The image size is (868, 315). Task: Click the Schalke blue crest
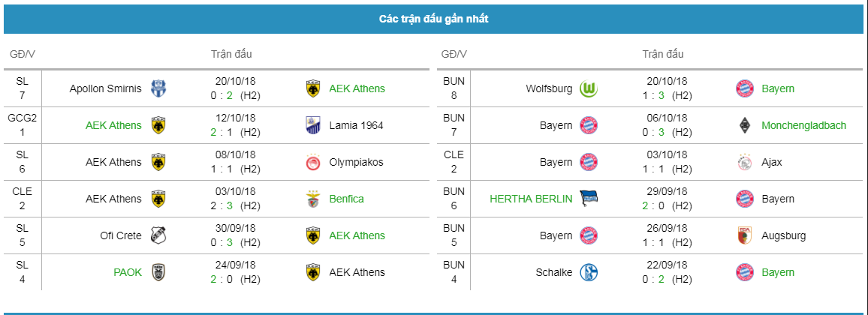tap(589, 272)
